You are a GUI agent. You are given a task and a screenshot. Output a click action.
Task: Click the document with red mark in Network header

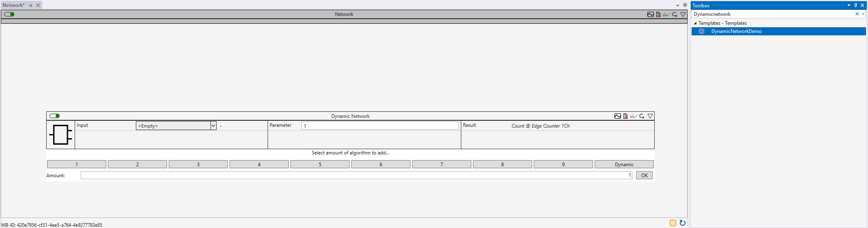tap(658, 14)
